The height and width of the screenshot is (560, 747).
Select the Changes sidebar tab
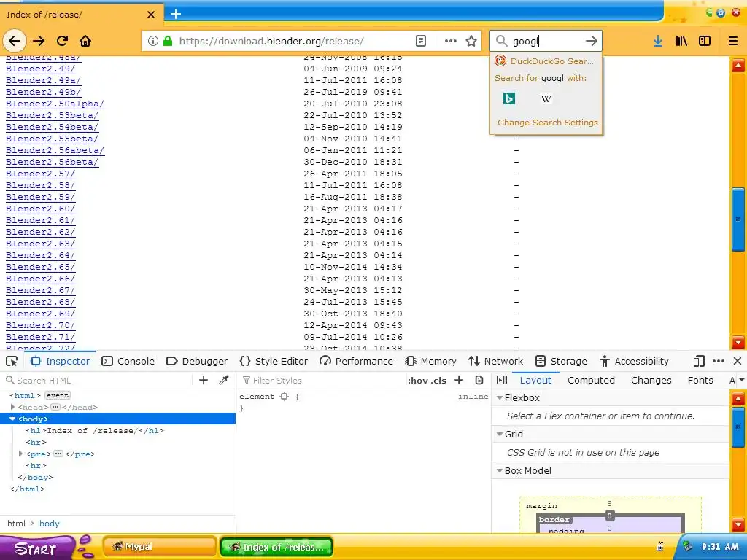[651, 380]
